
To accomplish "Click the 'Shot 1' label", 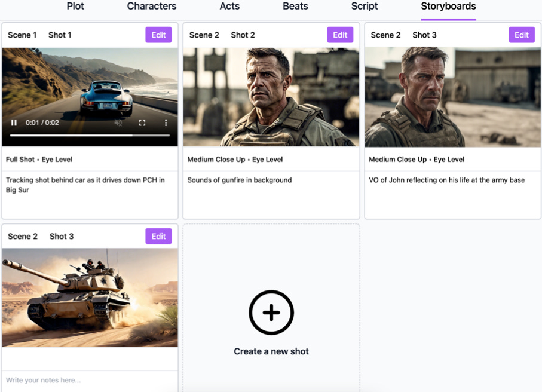I will pyautogui.click(x=60, y=35).
